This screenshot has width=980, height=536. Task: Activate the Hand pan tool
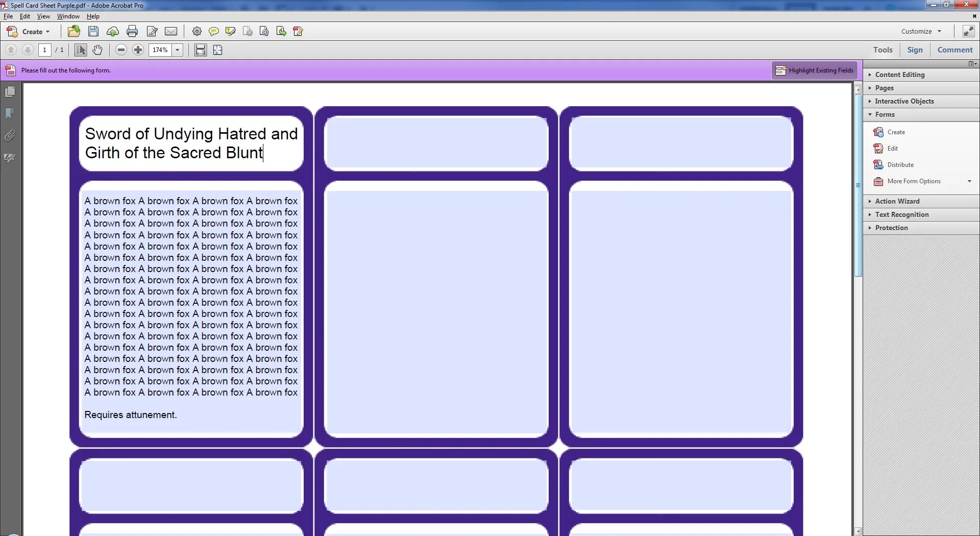point(97,50)
